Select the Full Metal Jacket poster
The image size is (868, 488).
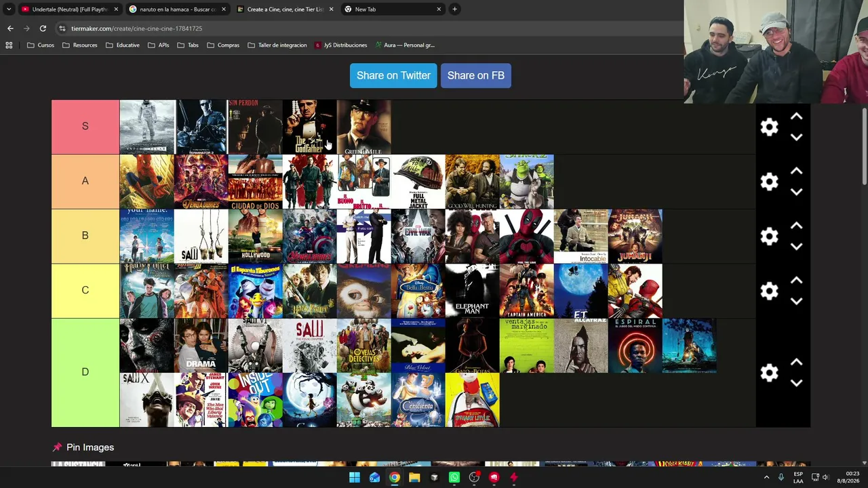[x=418, y=182]
